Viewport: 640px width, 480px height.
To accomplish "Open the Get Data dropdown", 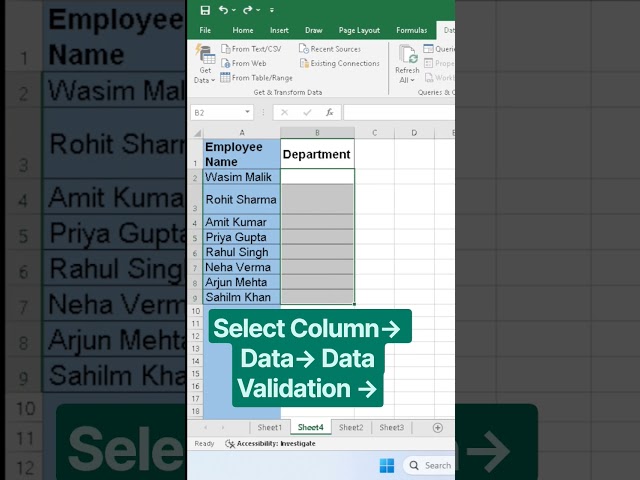I will pyautogui.click(x=205, y=64).
